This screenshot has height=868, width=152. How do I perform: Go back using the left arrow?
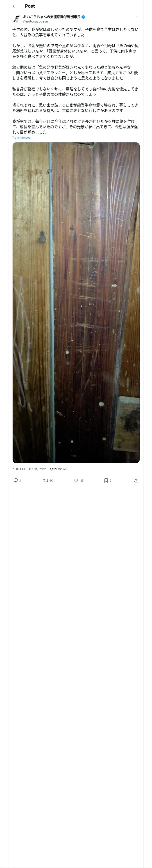tap(15, 6)
